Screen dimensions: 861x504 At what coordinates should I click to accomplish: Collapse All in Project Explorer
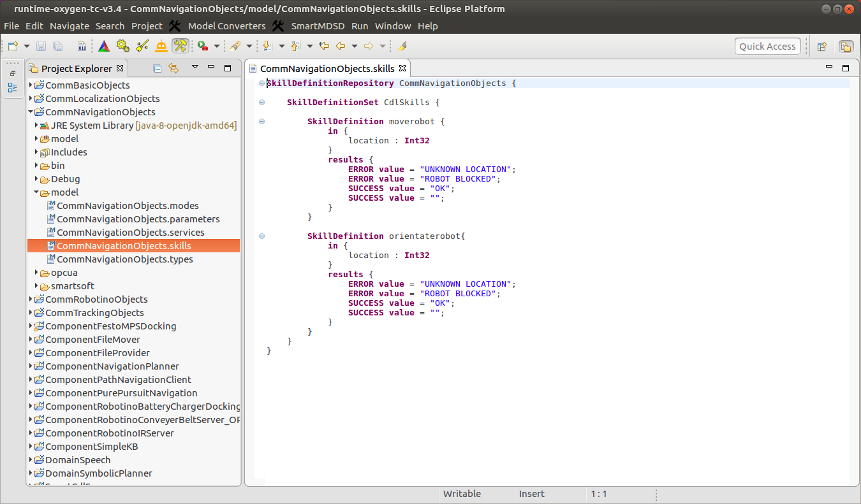pos(158,68)
